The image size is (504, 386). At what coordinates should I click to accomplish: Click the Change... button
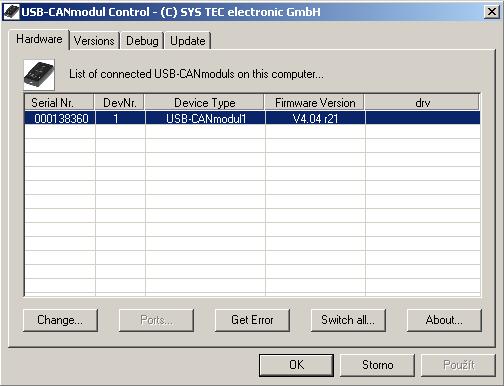click(60, 320)
